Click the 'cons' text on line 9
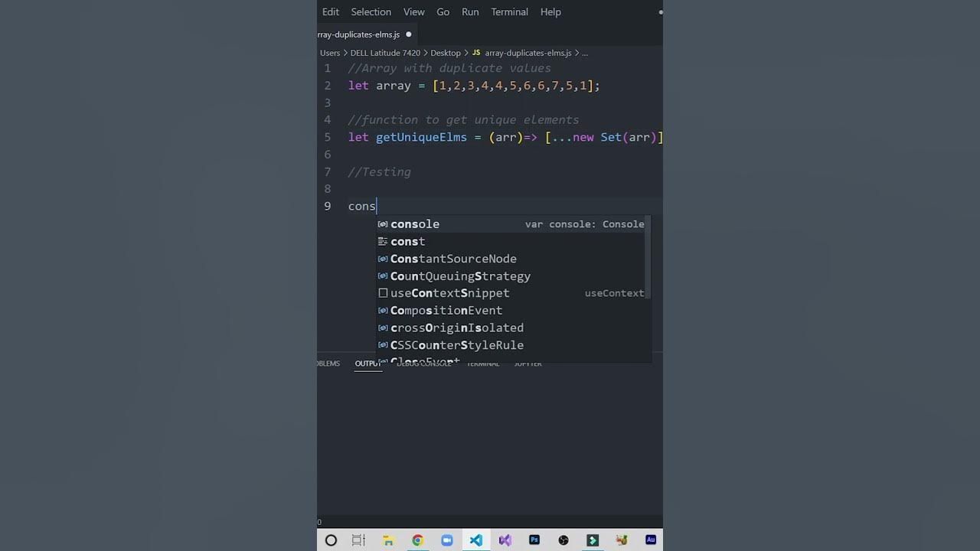 [362, 207]
